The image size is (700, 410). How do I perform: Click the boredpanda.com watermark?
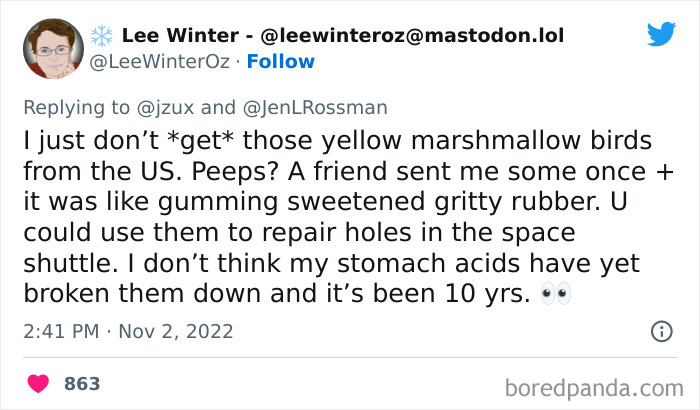pos(594,388)
